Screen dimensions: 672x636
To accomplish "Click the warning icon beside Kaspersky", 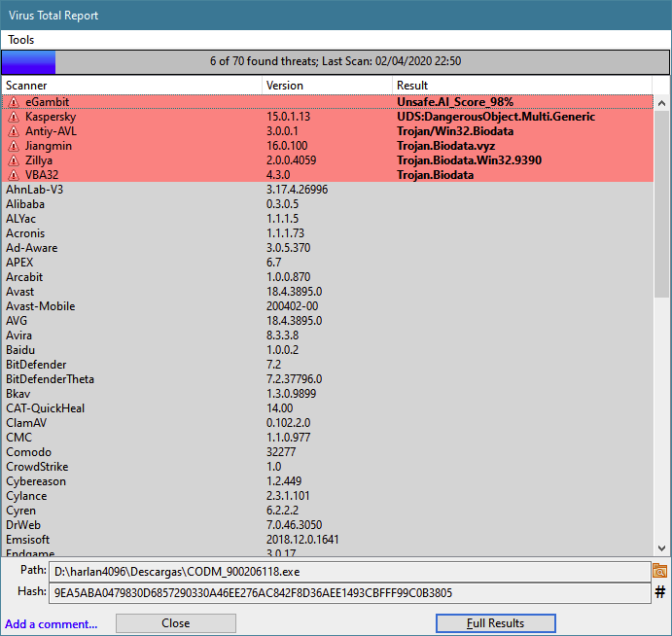I will pyautogui.click(x=14, y=117).
